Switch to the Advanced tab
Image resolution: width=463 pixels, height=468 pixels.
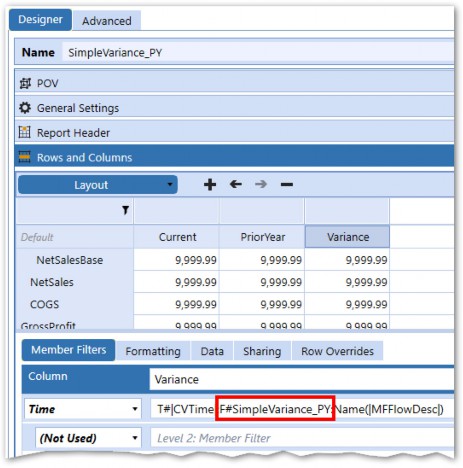tap(107, 21)
